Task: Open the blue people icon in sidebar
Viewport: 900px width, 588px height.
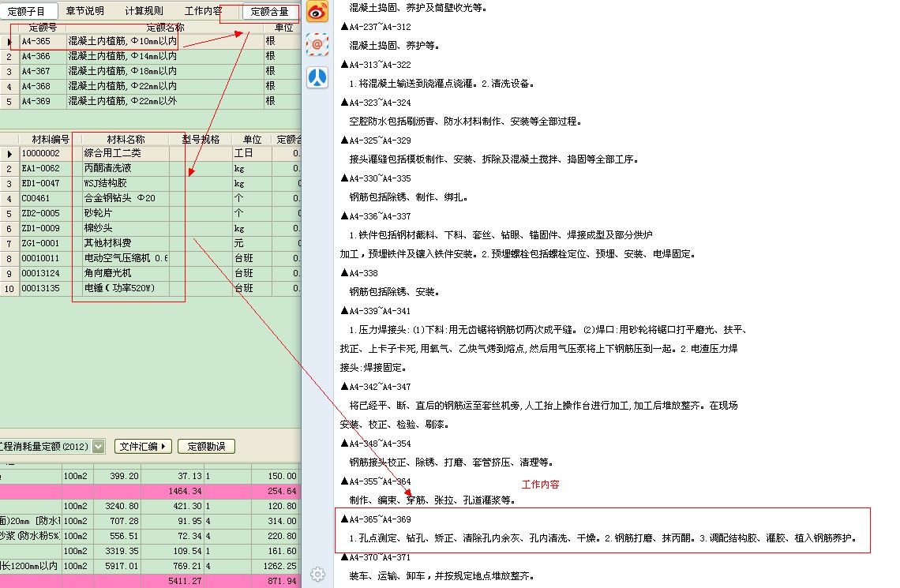Action: tap(317, 77)
